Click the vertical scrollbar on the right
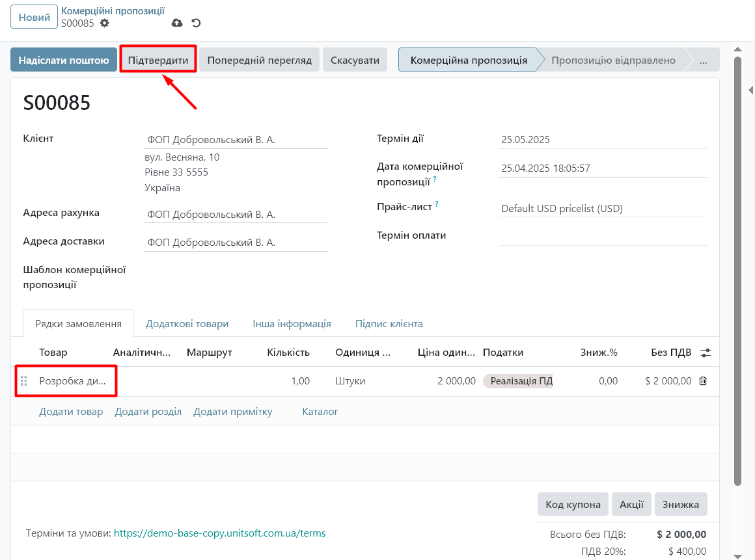The height and width of the screenshot is (560, 755). 737,260
